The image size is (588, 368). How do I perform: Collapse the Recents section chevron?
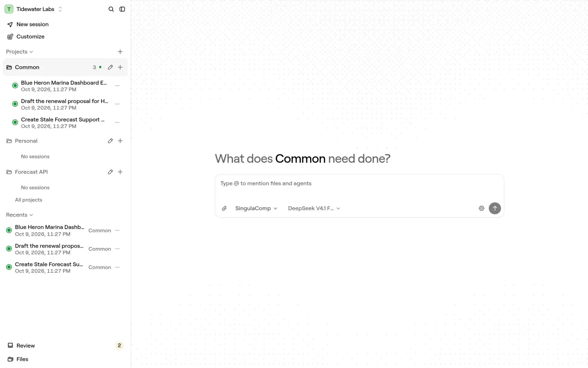tap(31, 215)
